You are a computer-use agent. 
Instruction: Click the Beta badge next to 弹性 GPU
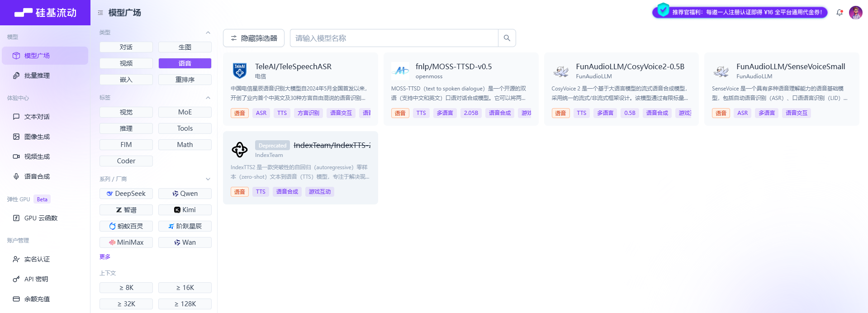coord(42,199)
